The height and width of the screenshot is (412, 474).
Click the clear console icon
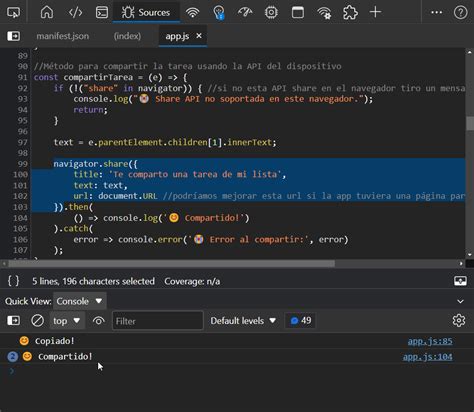pyautogui.click(x=37, y=321)
